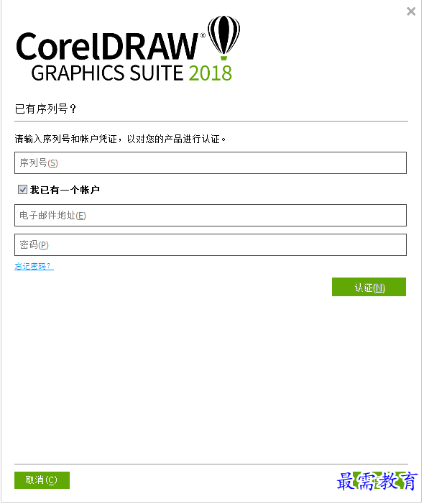Uncheck the 我已有一个帐户 checkbox
Screen dimensions: 424x504
point(22,189)
